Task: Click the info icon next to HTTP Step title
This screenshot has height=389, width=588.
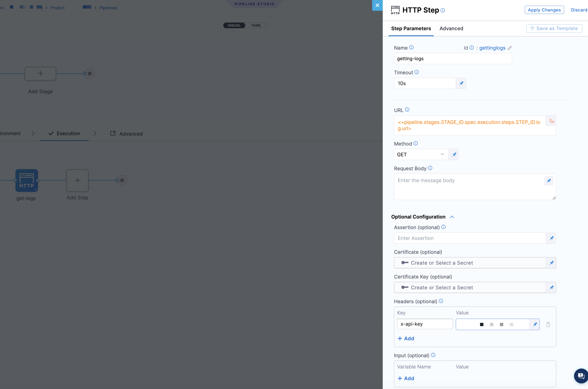Action: click(443, 10)
